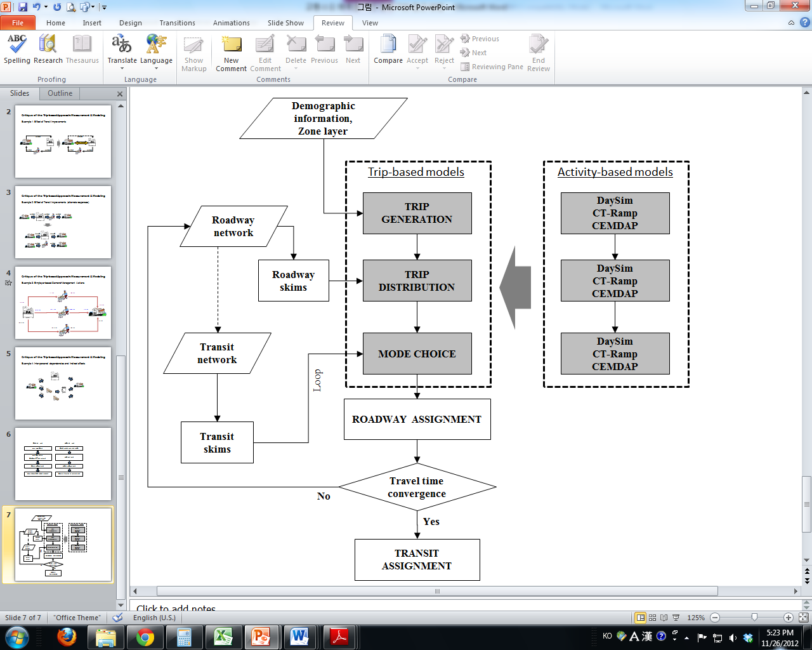Open Chrome from the taskbar

[x=145, y=637]
